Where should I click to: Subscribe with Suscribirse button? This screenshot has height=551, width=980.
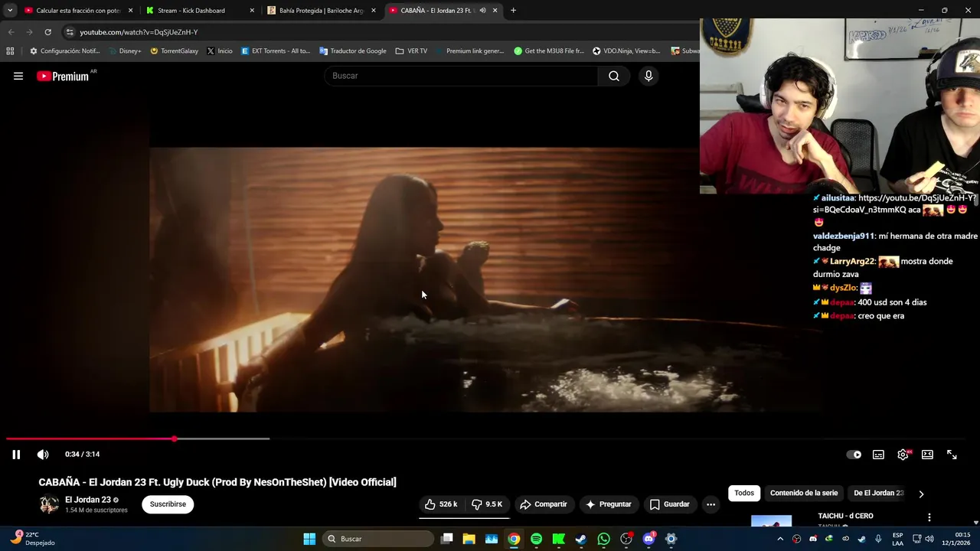pos(168,504)
